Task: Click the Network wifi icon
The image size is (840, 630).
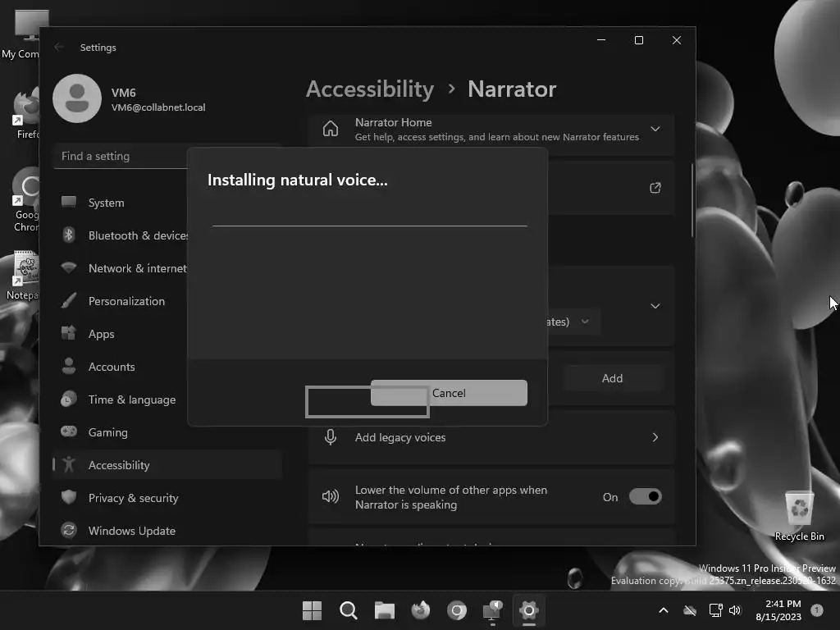Action: 69,267
